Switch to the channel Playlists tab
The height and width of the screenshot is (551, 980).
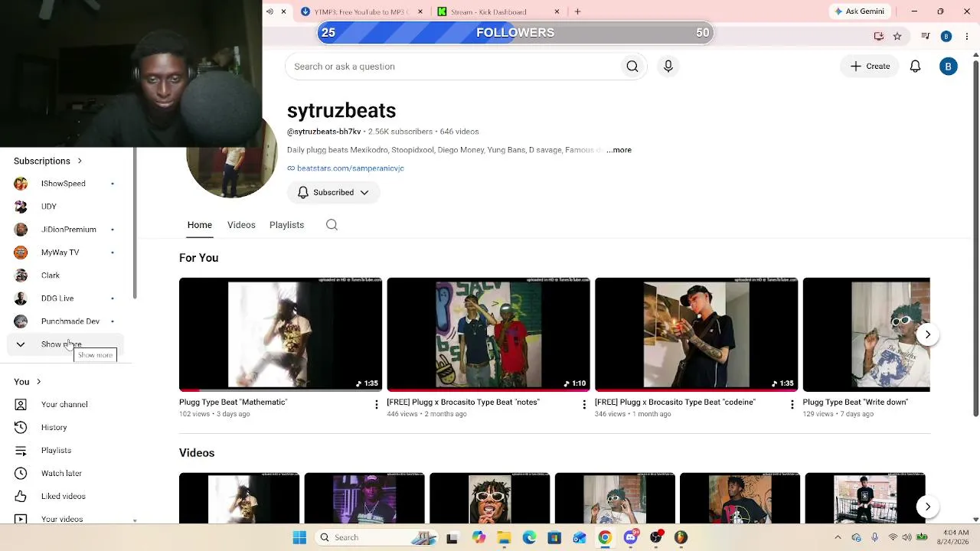click(286, 225)
